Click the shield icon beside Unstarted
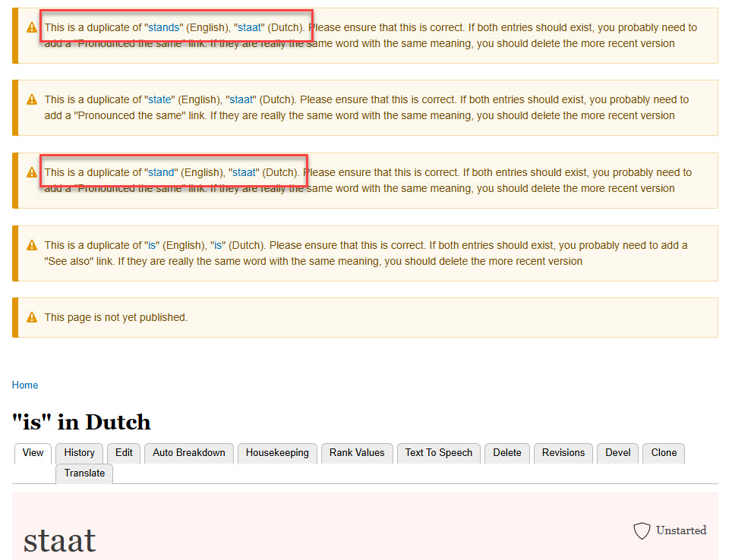Image resolution: width=732 pixels, height=560 pixels. pos(642,530)
